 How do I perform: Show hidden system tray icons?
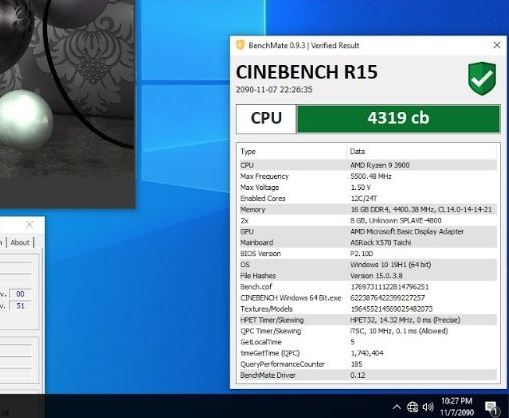tap(397, 407)
